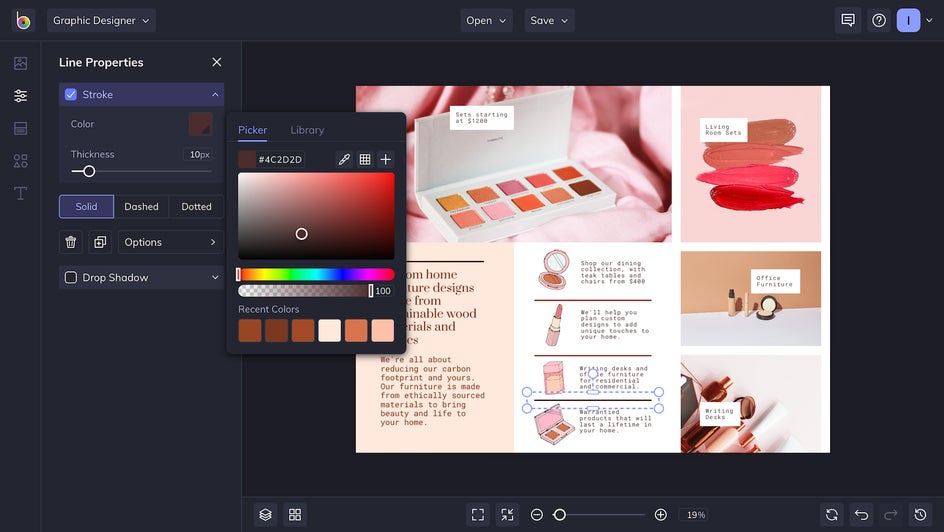Enable the Drop Shadow checkbox
944x532 pixels.
[x=70, y=277]
